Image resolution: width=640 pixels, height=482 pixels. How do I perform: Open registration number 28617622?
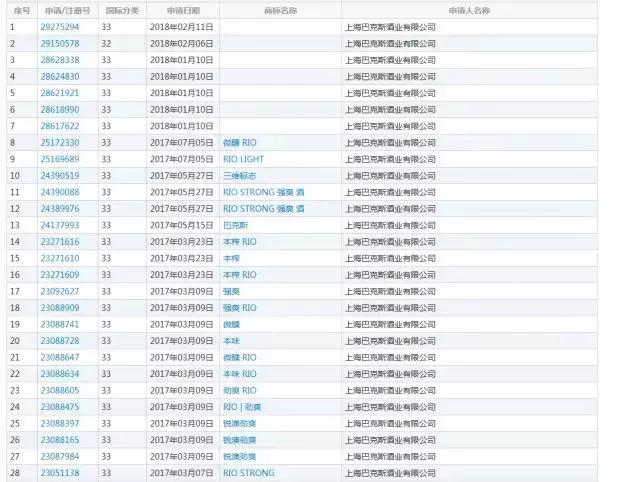pos(60,126)
